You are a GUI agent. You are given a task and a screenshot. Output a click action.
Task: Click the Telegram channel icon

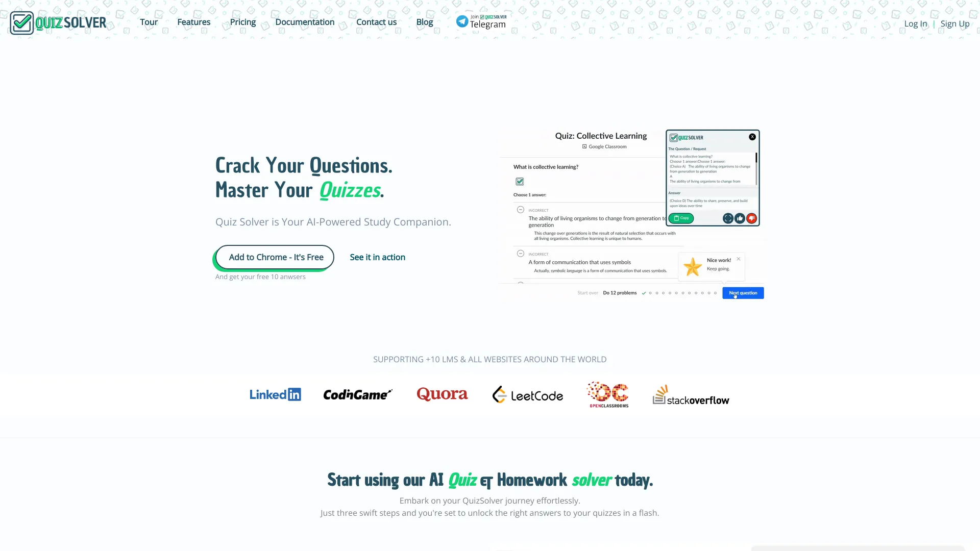click(x=462, y=23)
